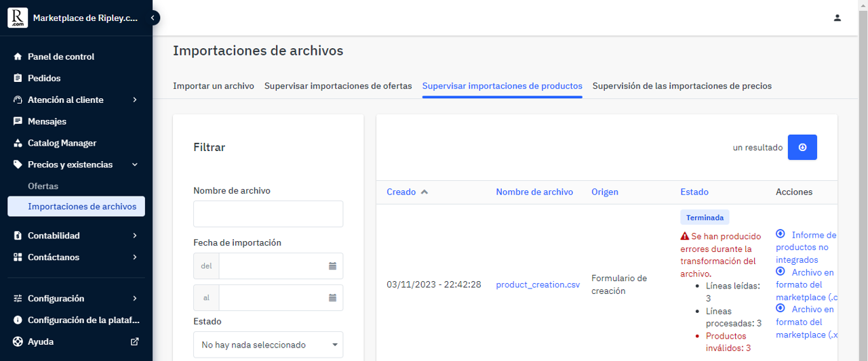868x361 pixels.
Task: Click the info icon beside Configuración de la plataforma
Action: (x=18, y=320)
